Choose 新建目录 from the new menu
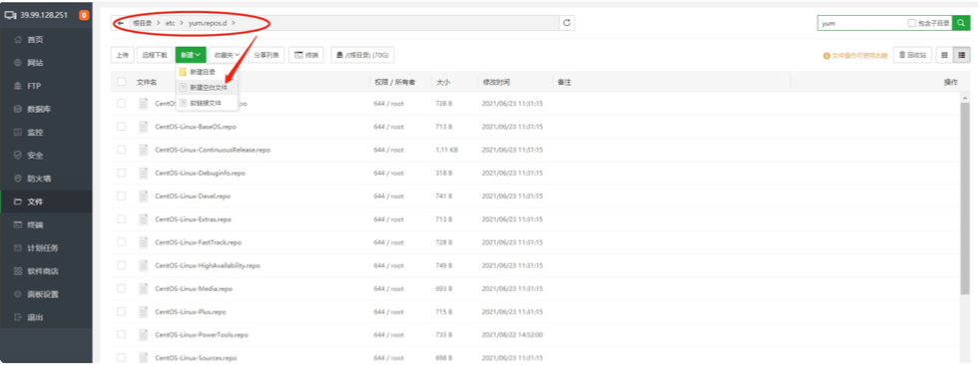 (x=207, y=72)
